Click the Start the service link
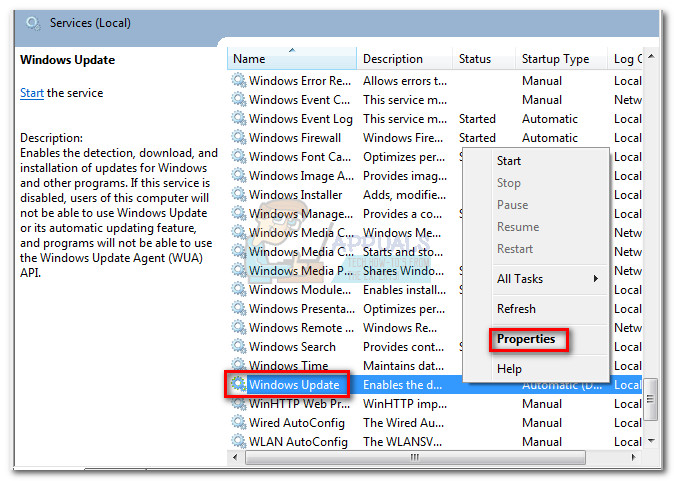Screen dimensions: 674x481 (32, 93)
